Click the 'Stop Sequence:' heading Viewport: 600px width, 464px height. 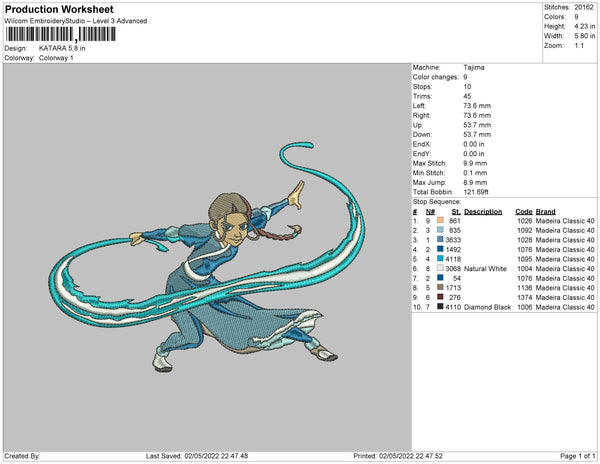point(437,202)
